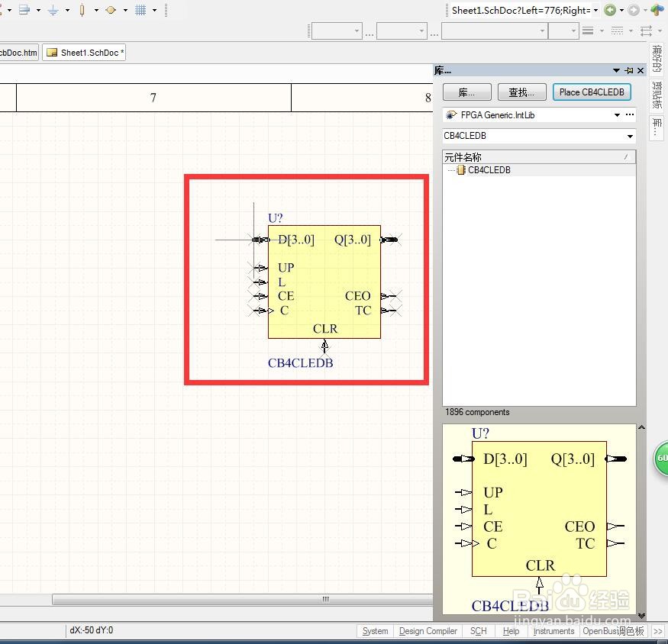Expand the arrow beside the alignment tools icon
This screenshot has width=668, height=644.
(38, 10)
